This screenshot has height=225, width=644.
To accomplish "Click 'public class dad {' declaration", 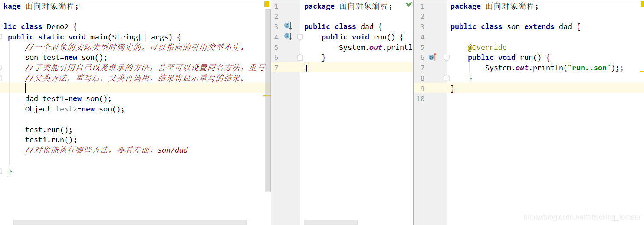I will [x=343, y=26].
